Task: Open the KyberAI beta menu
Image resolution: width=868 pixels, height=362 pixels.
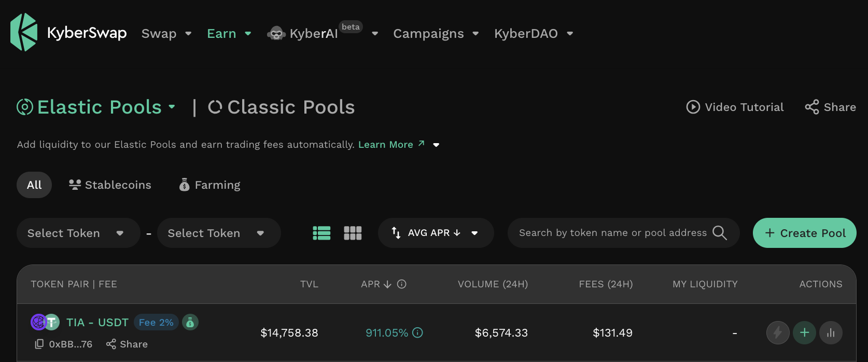Action: point(322,33)
